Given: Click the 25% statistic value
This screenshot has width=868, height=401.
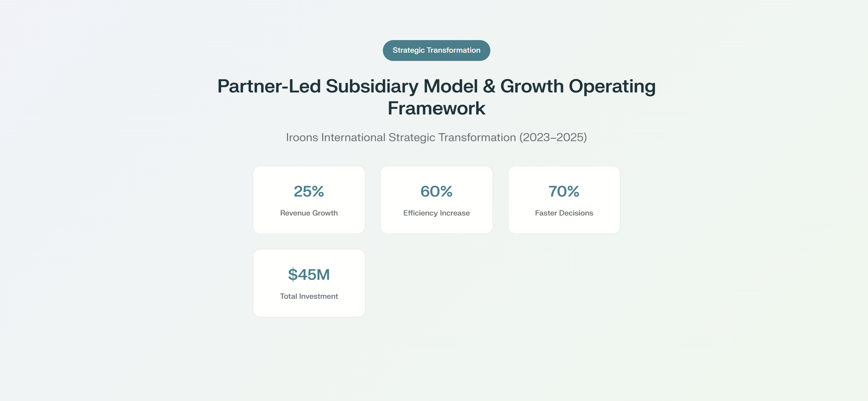Looking at the screenshot, I should tap(309, 191).
